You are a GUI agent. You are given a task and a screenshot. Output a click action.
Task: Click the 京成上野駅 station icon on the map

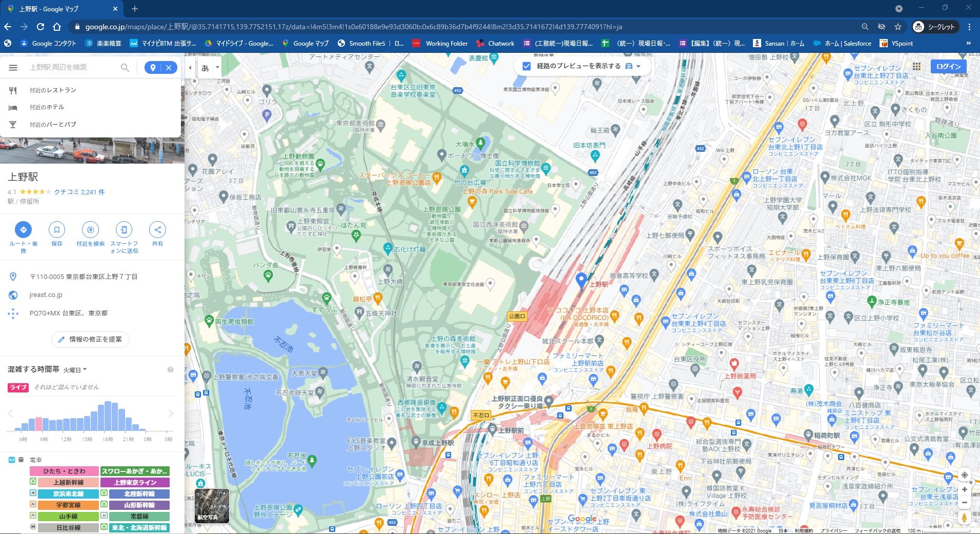click(417, 442)
